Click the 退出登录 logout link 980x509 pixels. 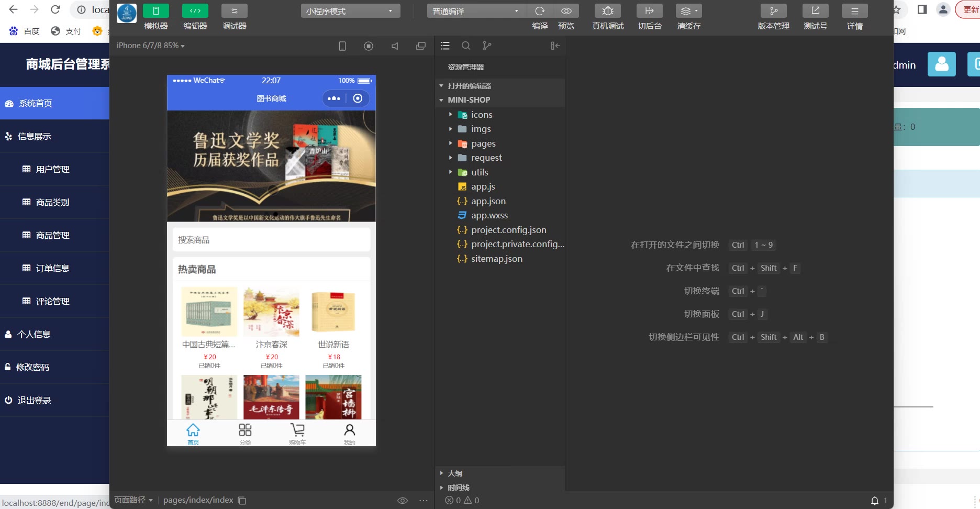tap(34, 401)
